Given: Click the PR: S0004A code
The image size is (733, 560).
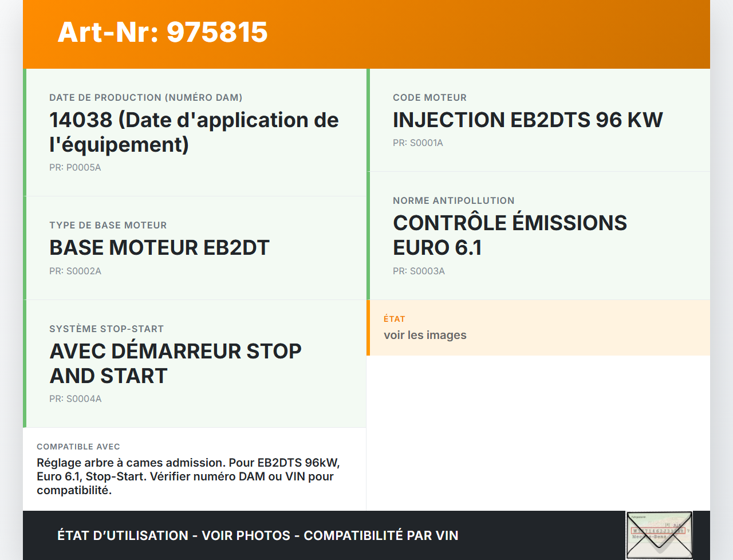Looking at the screenshot, I should click(x=75, y=399).
